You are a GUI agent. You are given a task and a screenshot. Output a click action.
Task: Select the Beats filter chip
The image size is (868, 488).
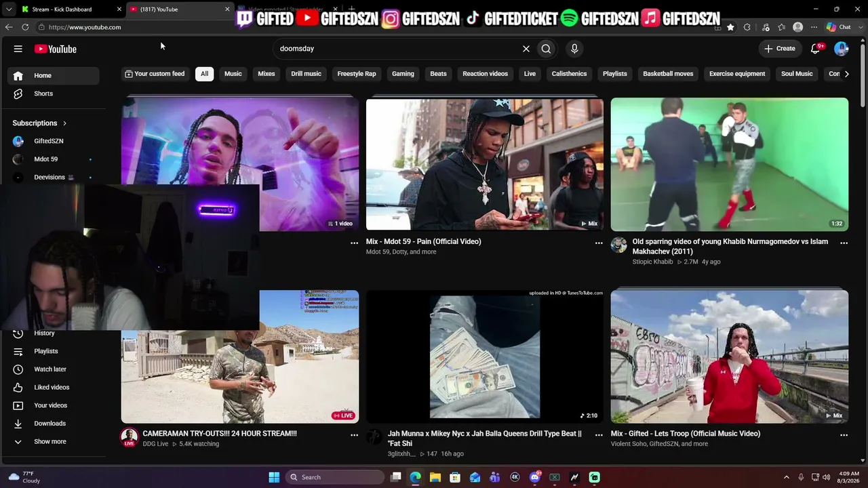(438, 74)
